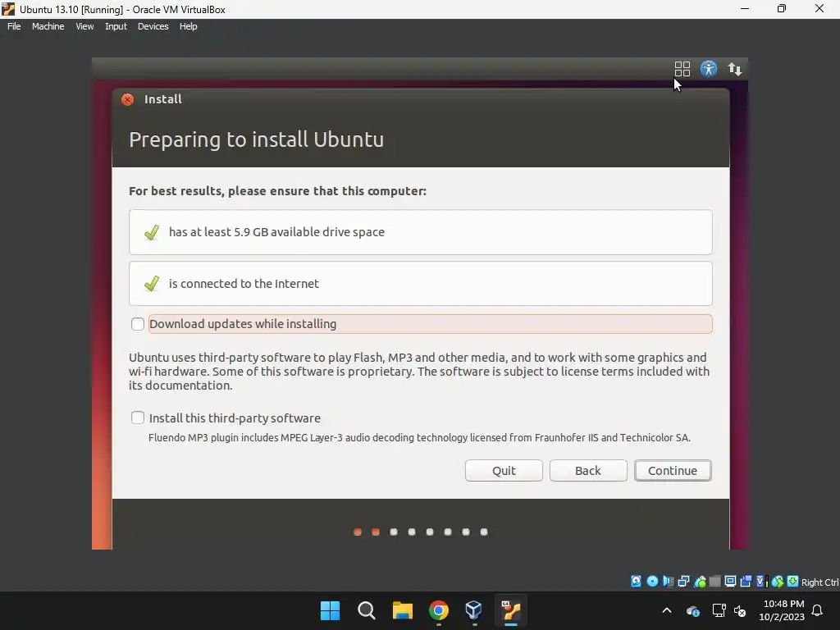840x630 pixels.
Task: Click the hard disk activity status icon
Action: click(636, 582)
